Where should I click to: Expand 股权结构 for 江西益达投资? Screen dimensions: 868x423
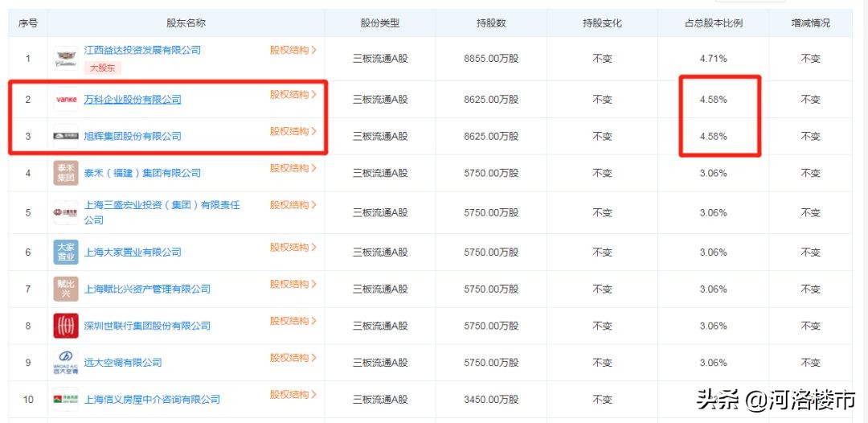pyautogui.click(x=293, y=50)
